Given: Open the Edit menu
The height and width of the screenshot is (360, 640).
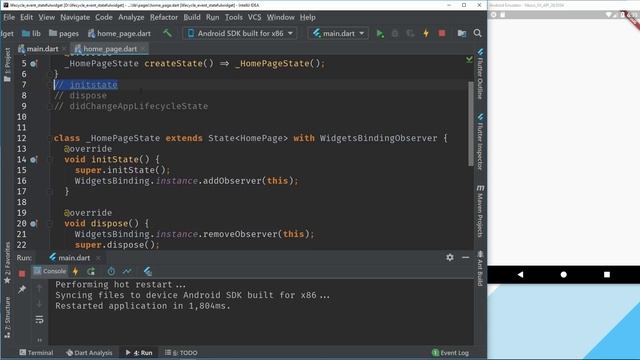Looking at the screenshot, I should pos(27,17).
